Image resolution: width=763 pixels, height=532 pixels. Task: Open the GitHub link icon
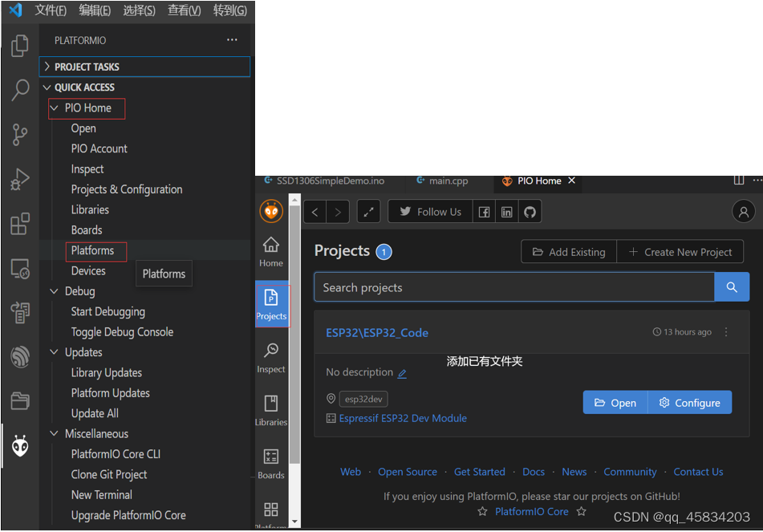pos(530,212)
